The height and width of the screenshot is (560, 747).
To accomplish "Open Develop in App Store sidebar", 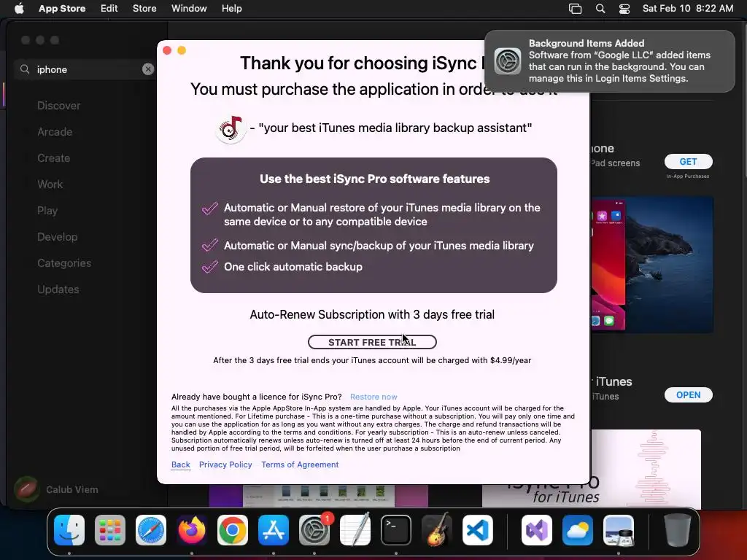I will click(57, 237).
